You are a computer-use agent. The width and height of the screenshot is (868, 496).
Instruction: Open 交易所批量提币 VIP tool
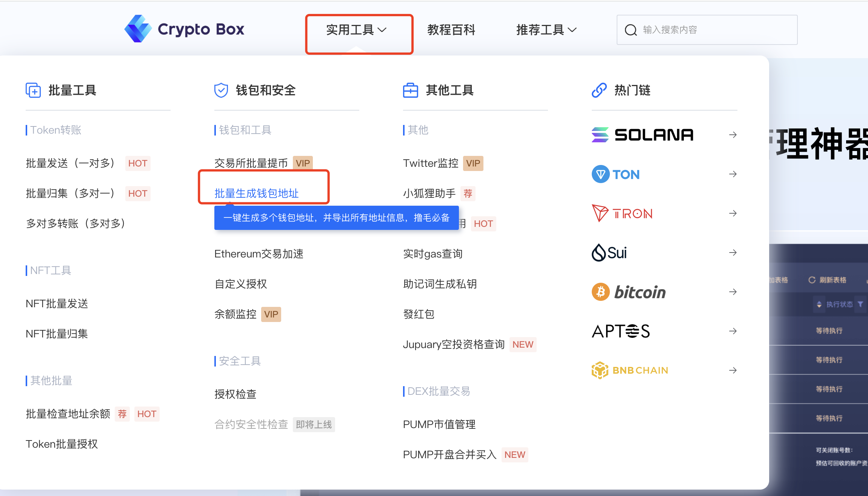[251, 163]
